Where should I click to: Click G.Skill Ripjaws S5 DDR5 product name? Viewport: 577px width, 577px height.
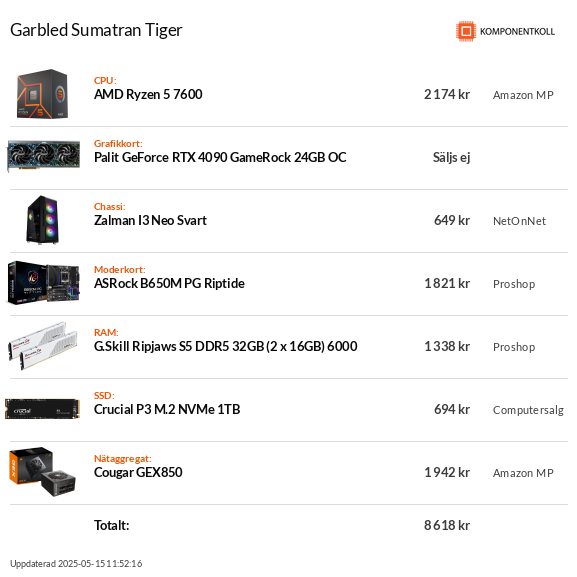pyautogui.click(x=226, y=346)
